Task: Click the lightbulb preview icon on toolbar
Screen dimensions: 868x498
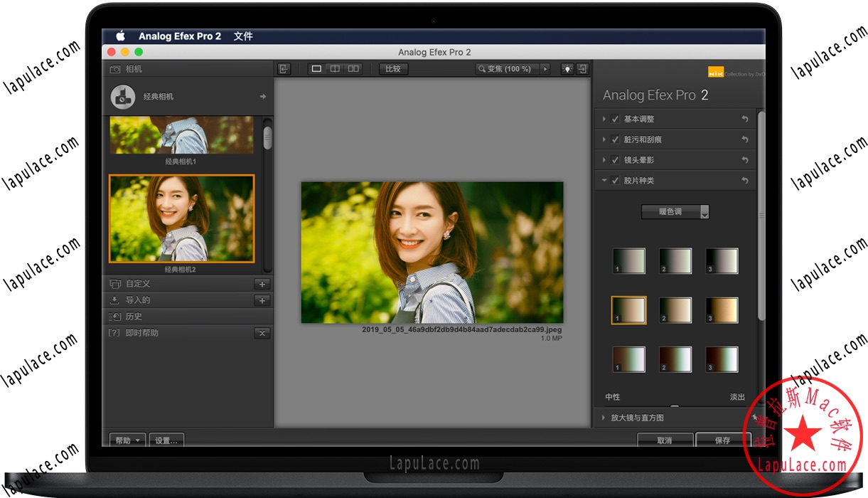Action: coord(566,68)
